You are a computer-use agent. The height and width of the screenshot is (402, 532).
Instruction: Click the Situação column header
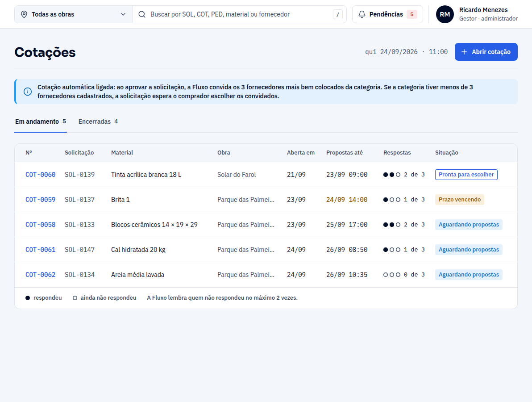(446, 153)
